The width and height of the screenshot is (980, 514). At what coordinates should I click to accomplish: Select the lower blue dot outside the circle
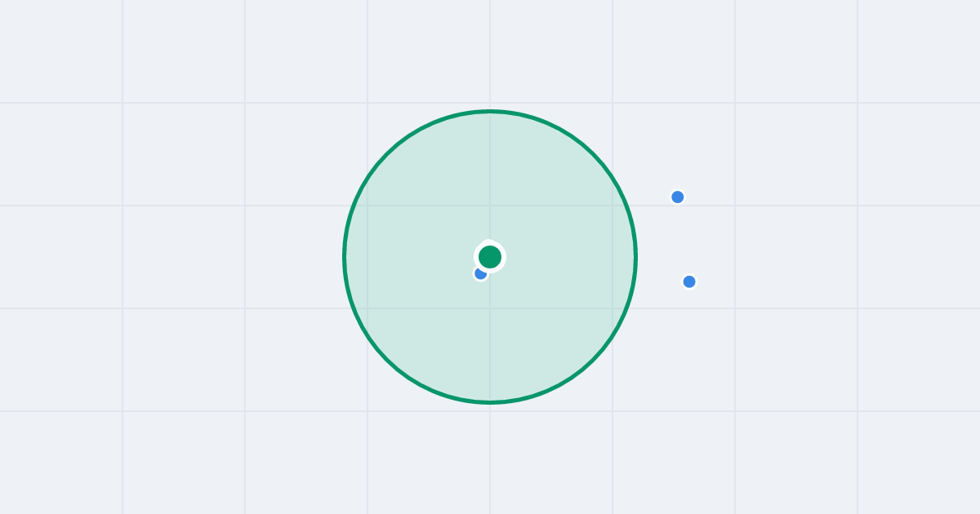tap(689, 281)
